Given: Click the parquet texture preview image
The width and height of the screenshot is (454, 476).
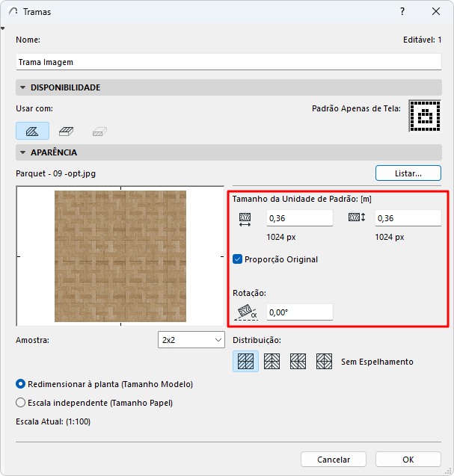Looking at the screenshot, I should point(120,256).
